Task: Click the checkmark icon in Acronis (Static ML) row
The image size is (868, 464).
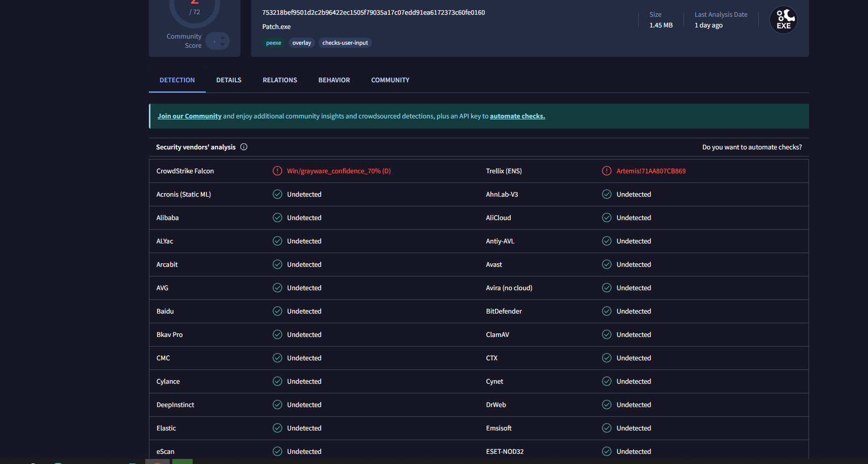Action: pos(277,194)
